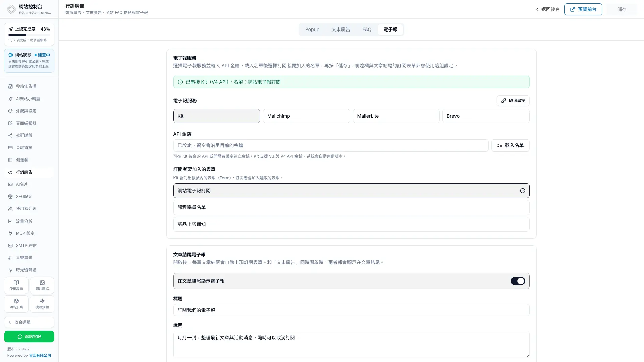Open the 搜尋飛輪 tile
The height and width of the screenshot is (362, 644).
point(42,304)
